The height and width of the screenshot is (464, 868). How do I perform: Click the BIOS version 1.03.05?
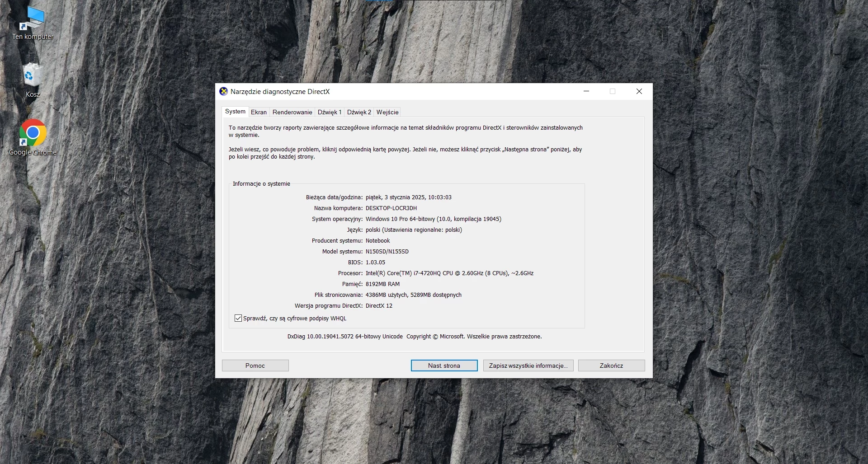(375, 262)
